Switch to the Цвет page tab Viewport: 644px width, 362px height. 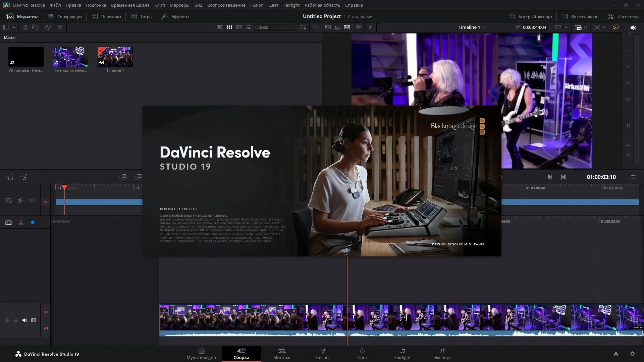(362, 354)
